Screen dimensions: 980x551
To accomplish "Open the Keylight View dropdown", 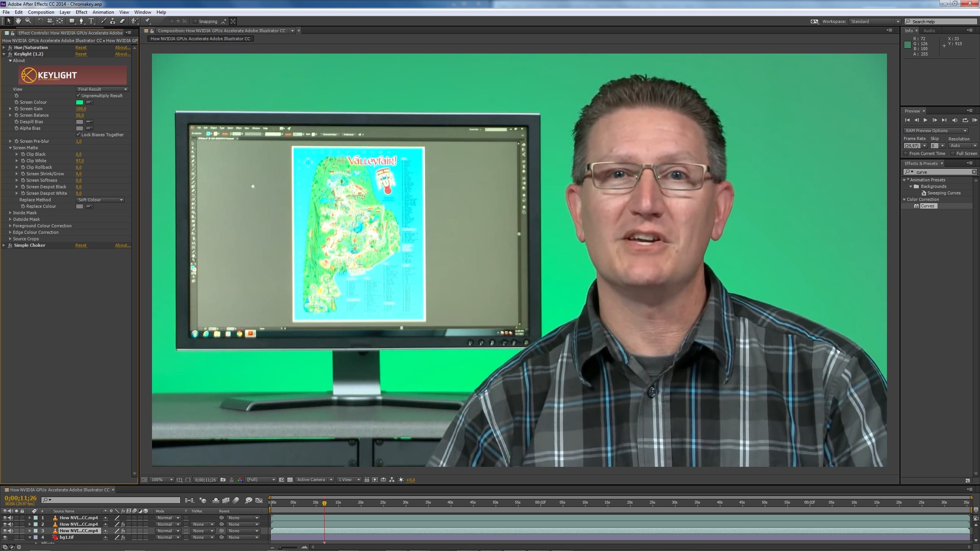I will (x=102, y=89).
